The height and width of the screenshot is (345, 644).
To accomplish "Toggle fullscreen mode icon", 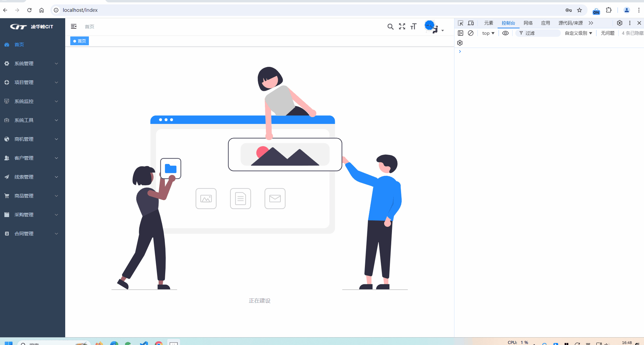I will point(402,27).
